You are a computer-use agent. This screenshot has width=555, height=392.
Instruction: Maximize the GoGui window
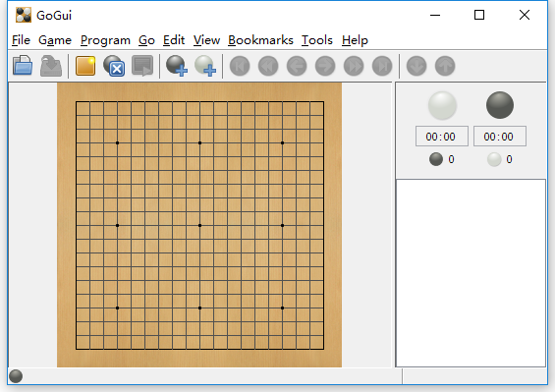479,15
